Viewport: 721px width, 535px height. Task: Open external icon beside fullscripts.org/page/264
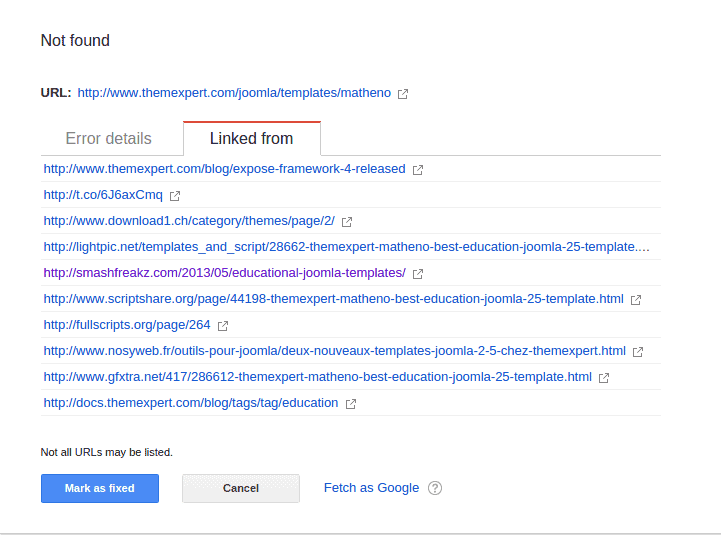click(223, 326)
